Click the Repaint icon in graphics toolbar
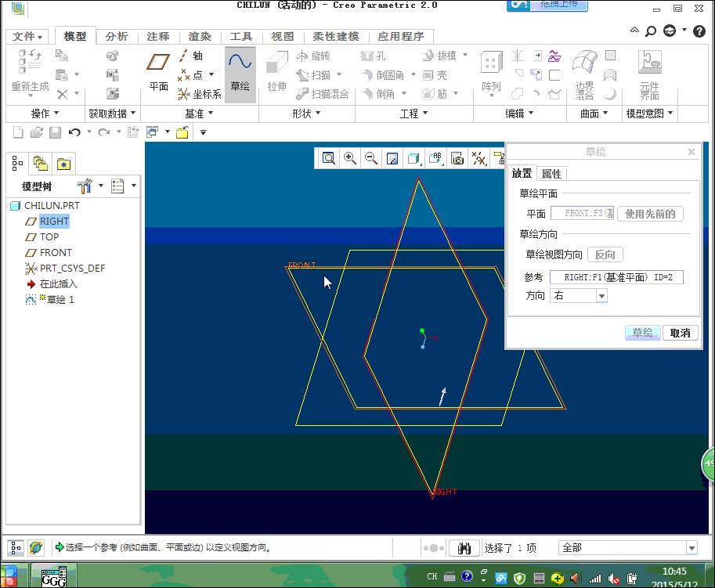Viewport: 715px width, 588px height. pyautogui.click(x=392, y=158)
